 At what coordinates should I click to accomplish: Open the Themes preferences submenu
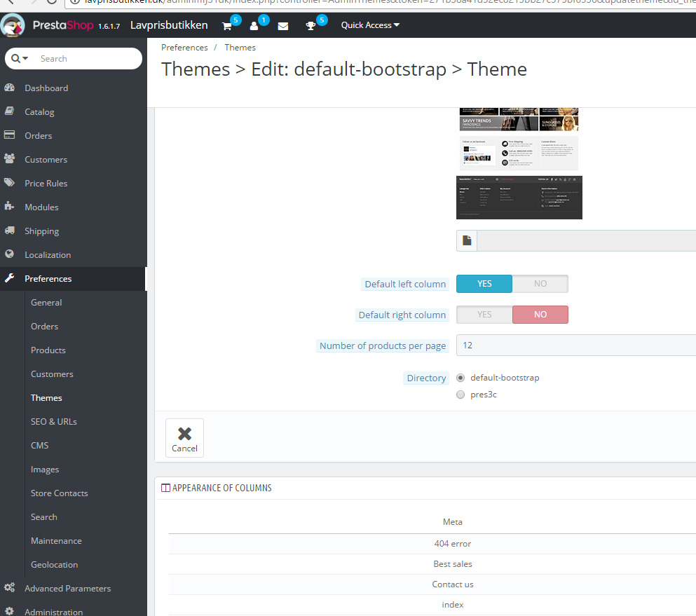pos(46,398)
